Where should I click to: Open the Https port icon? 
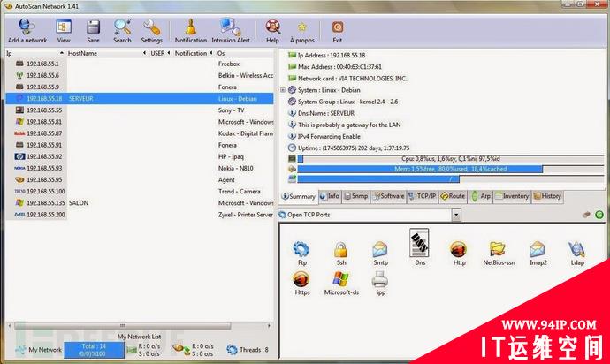click(301, 283)
